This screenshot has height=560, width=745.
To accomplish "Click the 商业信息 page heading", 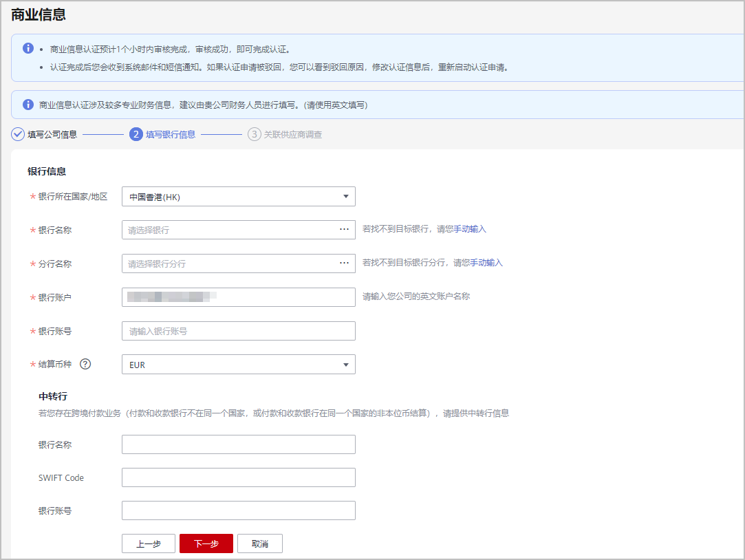I will click(x=39, y=14).
